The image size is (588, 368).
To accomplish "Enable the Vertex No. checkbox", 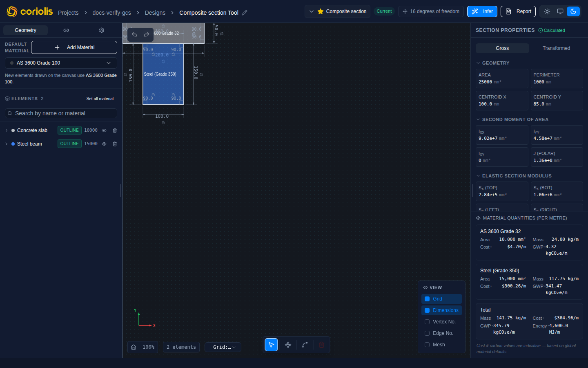I will [x=427, y=322].
